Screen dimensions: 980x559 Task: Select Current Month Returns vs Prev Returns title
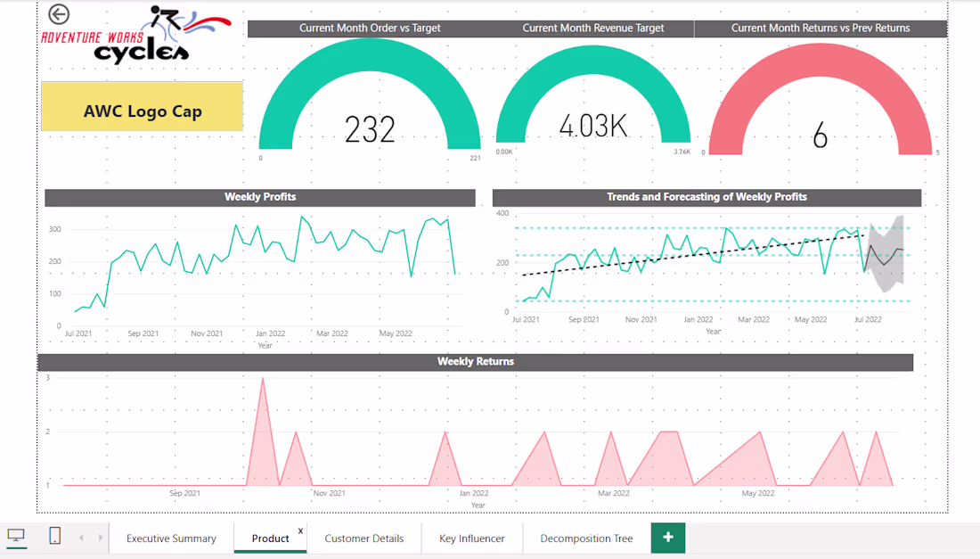821,29
